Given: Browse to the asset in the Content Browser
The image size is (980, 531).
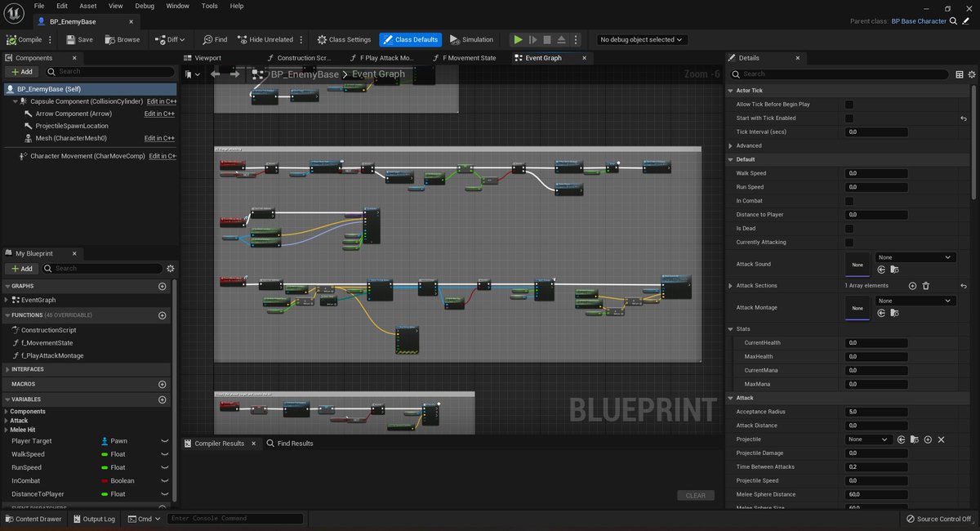Looking at the screenshot, I should pyautogui.click(x=121, y=39).
